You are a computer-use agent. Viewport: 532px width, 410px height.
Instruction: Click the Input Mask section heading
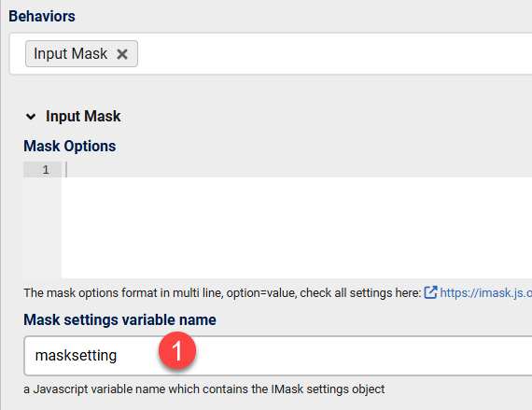(83, 117)
